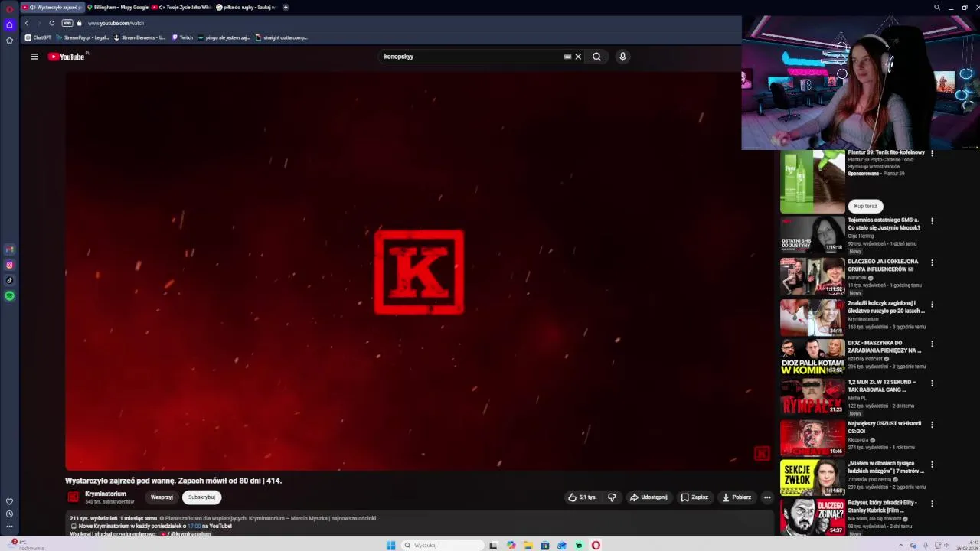Open Spotify in the Opera sidebar

click(x=9, y=295)
